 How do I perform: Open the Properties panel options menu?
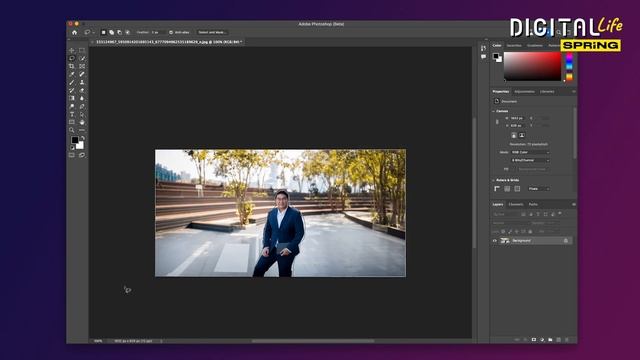(573, 91)
